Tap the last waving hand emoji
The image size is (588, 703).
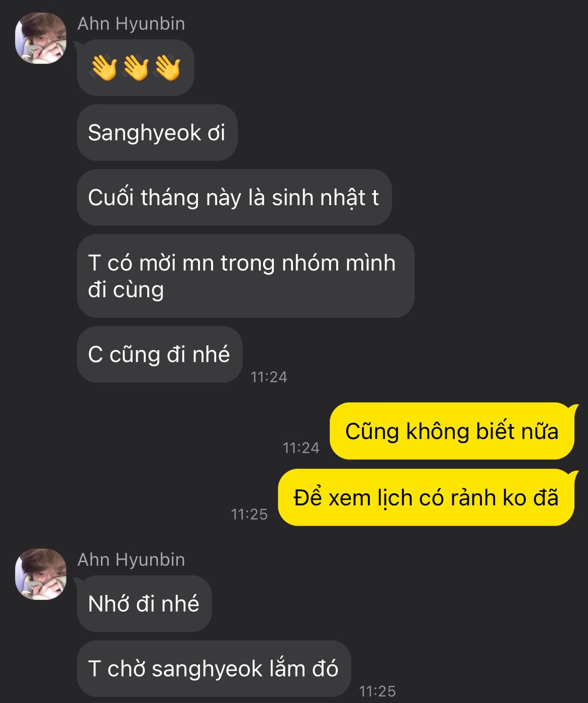point(167,68)
